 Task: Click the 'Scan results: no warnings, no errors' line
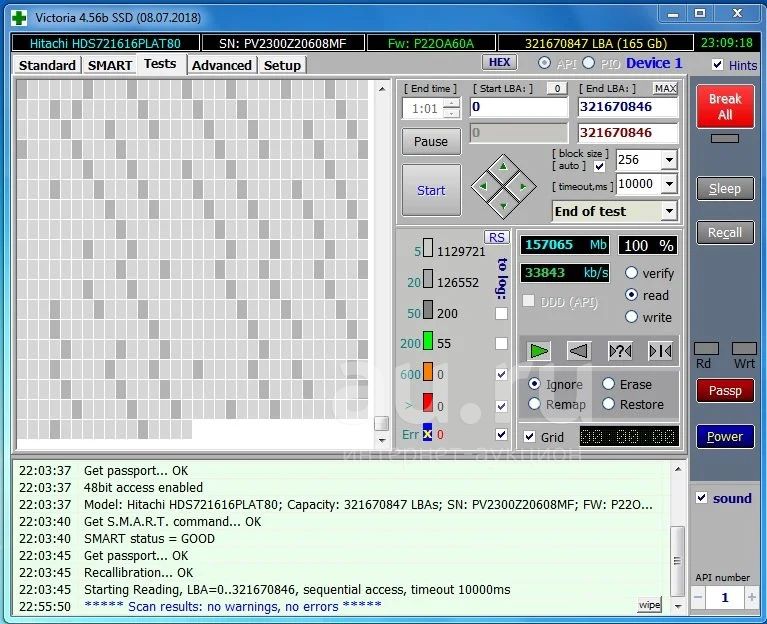pyautogui.click(x=232, y=606)
